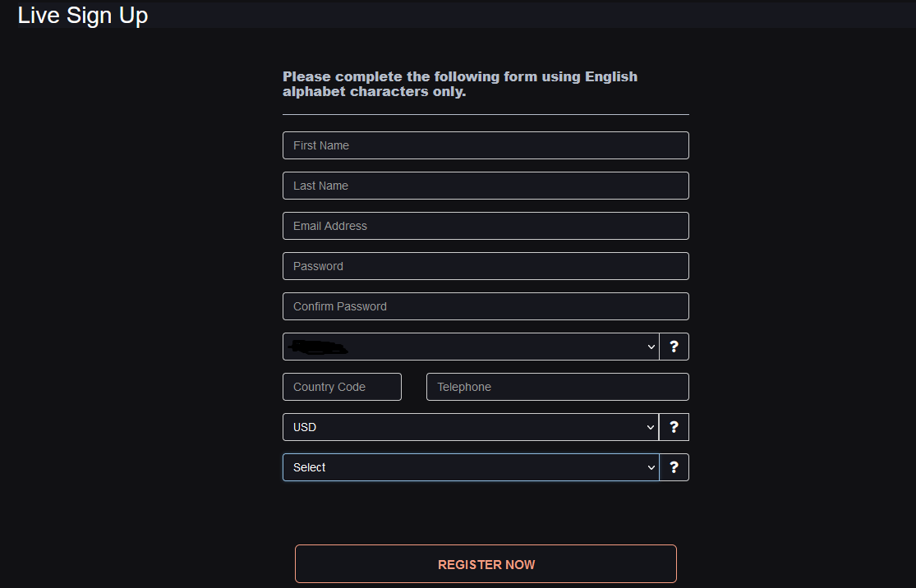This screenshot has width=916, height=588.
Task: Click the help icon beside the USD dropdown
Action: [674, 427]
